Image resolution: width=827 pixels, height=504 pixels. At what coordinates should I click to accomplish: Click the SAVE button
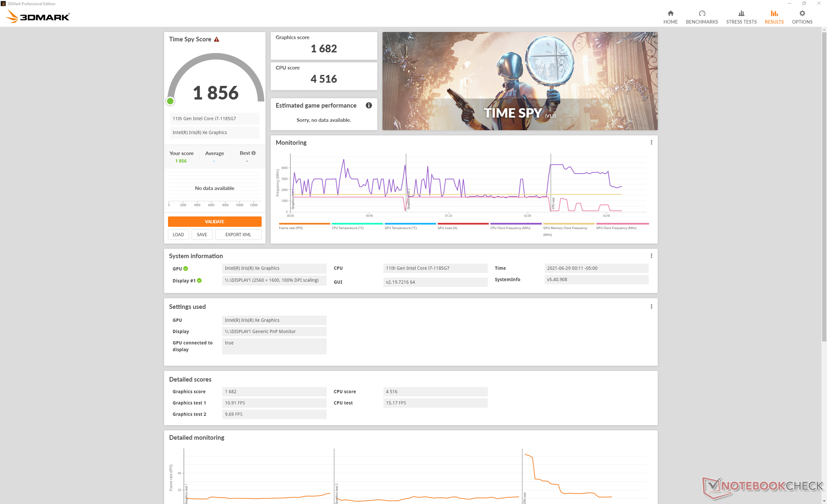click(x=202, y=235)
